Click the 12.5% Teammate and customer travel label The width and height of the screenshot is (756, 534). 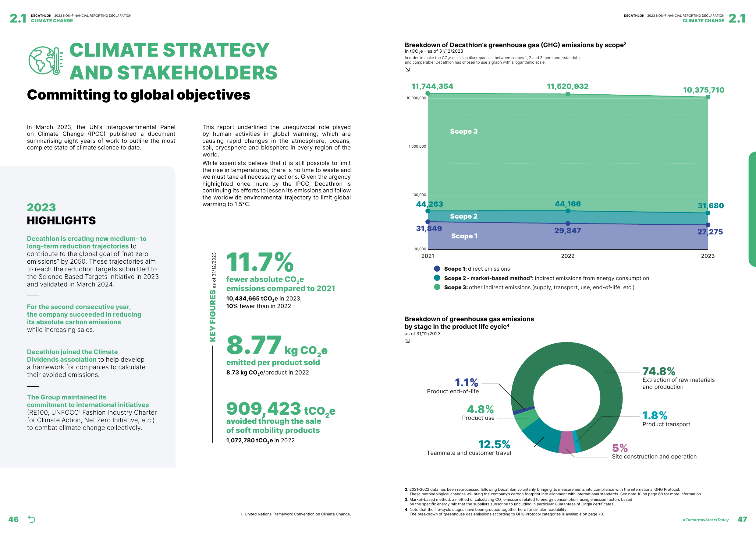click(x=469, y=448)
